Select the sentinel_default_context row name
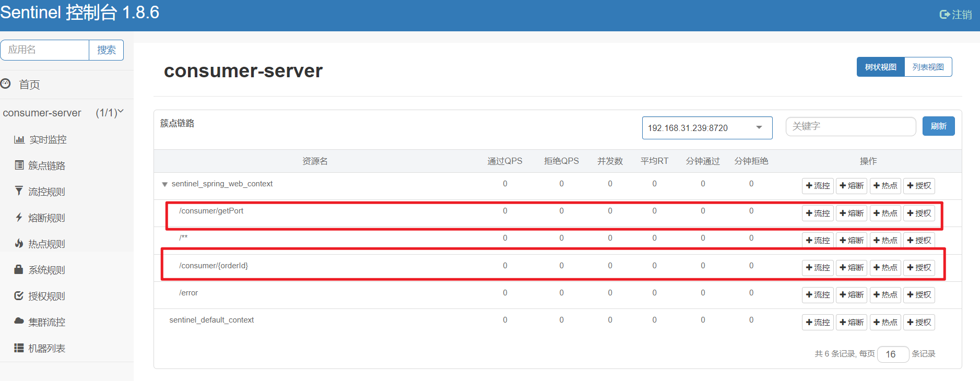Screen dimensions: 980x381 click(211, 320)
